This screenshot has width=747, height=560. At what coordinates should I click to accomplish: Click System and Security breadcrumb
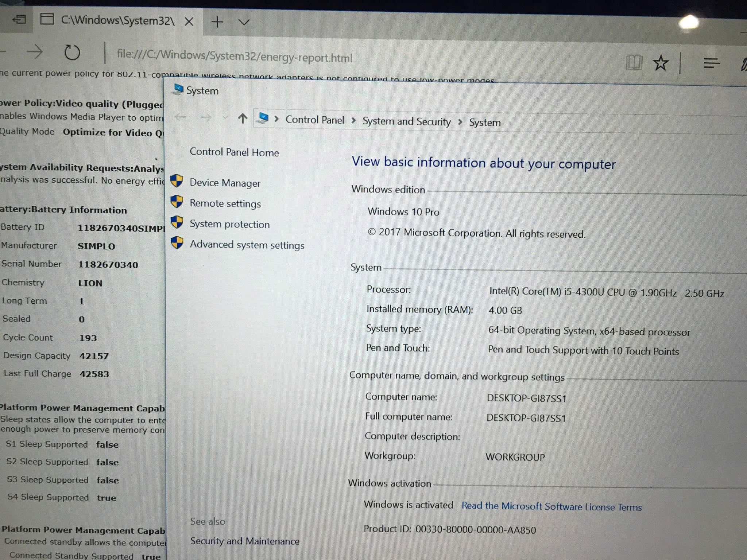coord(407,121)
